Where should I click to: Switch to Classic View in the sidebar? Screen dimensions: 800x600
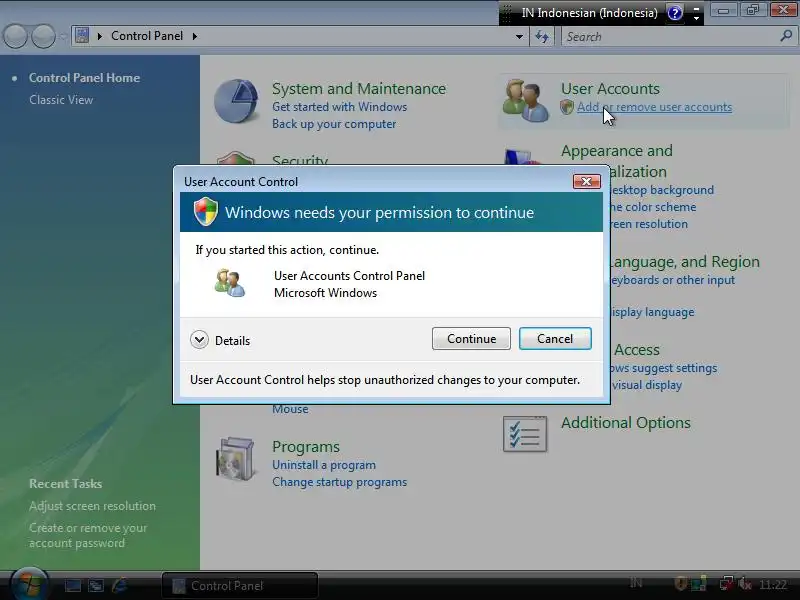[x=61, y=99]
